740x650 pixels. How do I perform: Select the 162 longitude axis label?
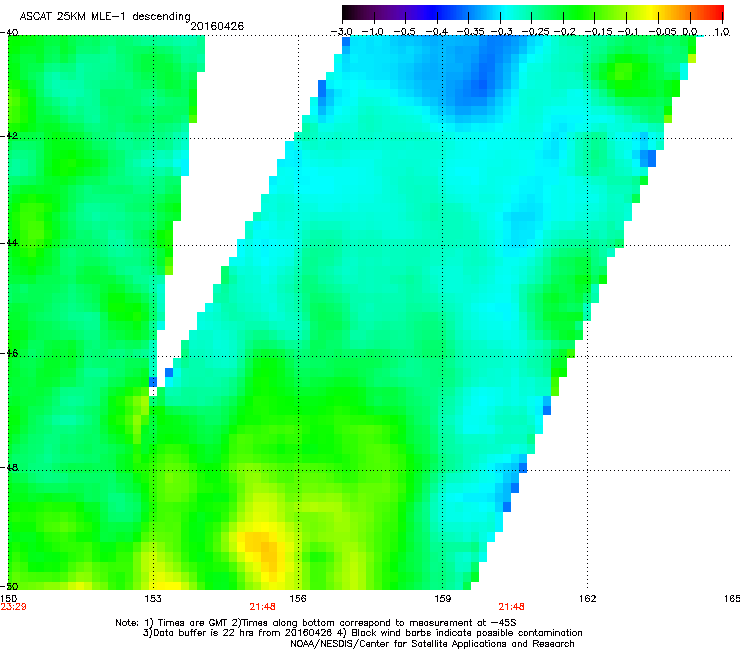point(588,598)
